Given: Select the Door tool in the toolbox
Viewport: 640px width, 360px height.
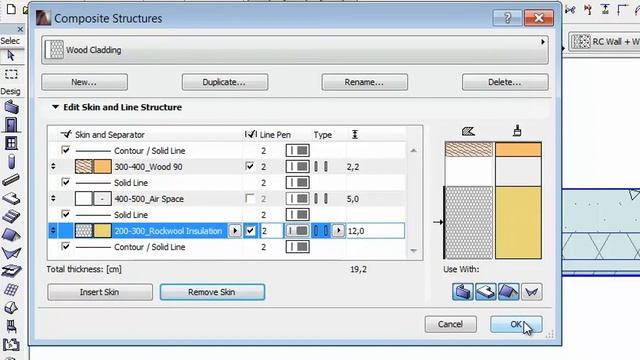Looking at the screenshot, I should pos(11,124).
